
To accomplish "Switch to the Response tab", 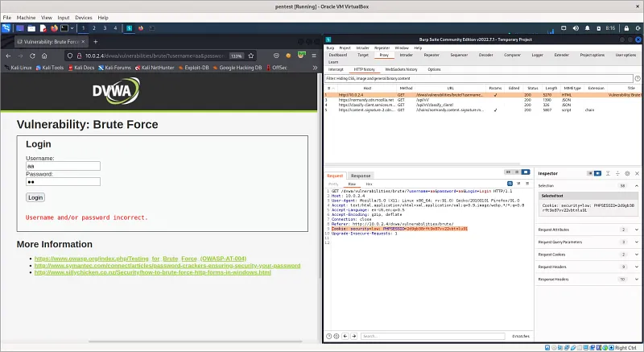I will point(361,176).
